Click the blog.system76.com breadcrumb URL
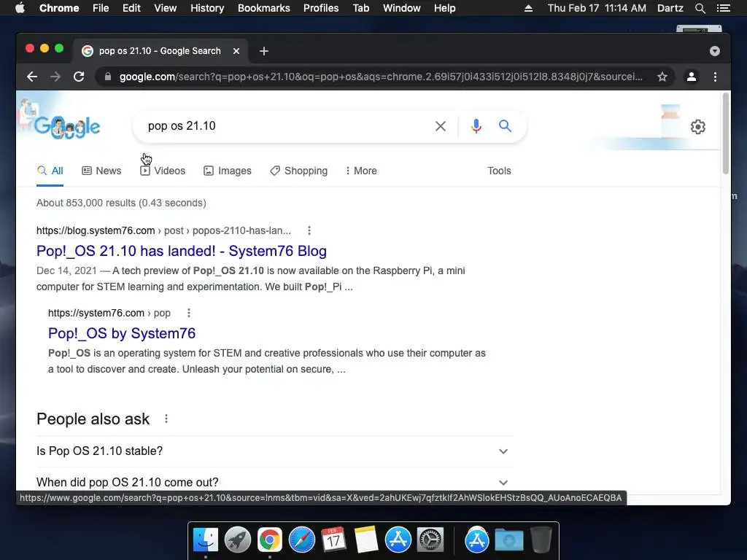The image size is (747, 560). [x=163, y=230]
